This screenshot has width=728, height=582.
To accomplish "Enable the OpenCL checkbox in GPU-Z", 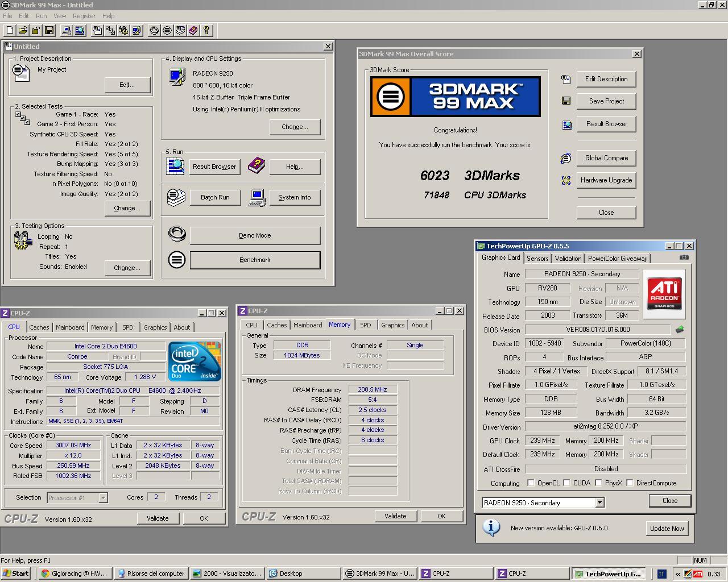I will pos(531,483).
